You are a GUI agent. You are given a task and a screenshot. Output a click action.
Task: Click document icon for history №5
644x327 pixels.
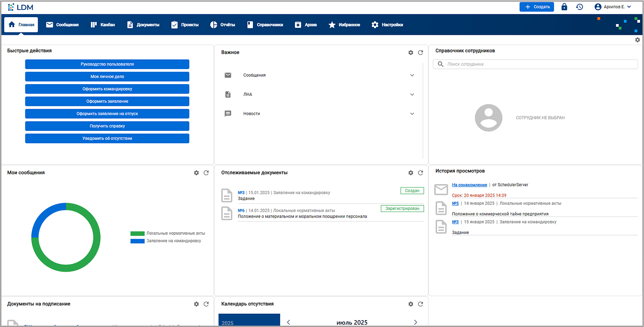pos(441,208)
